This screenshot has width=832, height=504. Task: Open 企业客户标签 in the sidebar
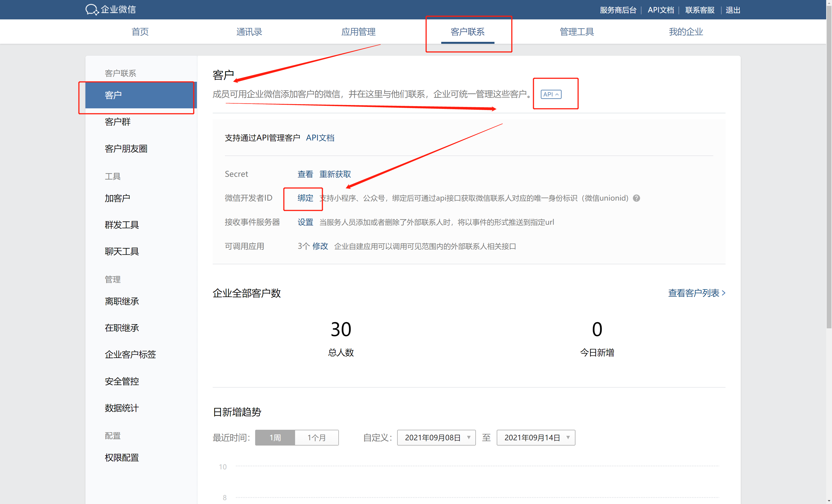(x=130, y=354)
